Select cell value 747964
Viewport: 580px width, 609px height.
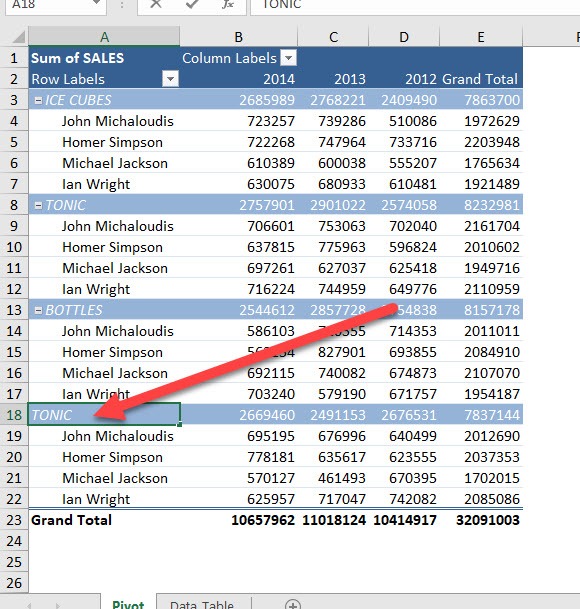[x=333, y=142]
